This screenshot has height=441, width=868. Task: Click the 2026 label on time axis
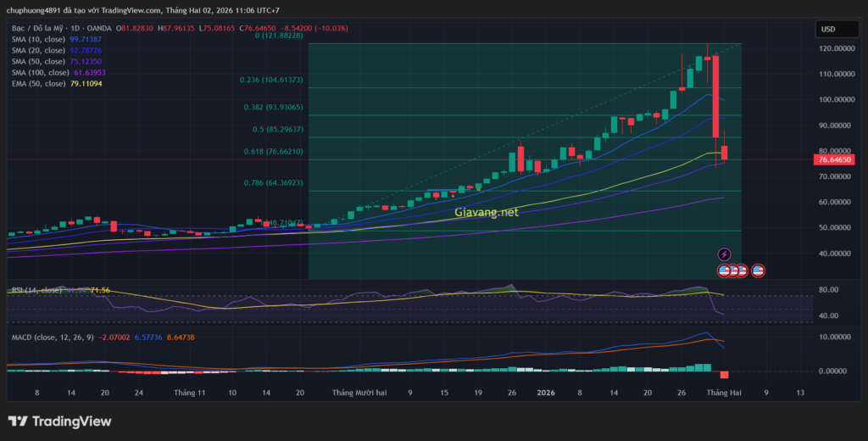click(545, 393)
